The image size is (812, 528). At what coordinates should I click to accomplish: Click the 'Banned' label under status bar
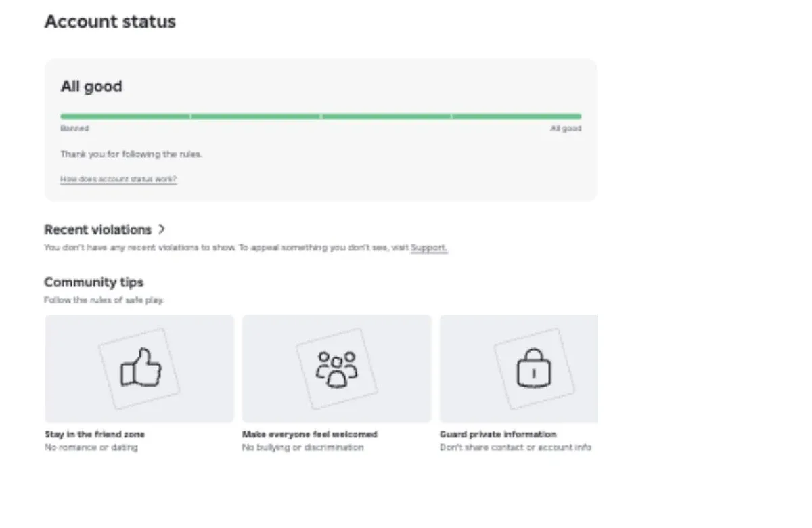pyautogui.click(x=74, y=129)
